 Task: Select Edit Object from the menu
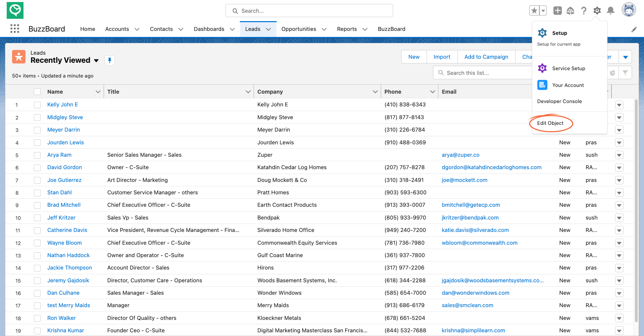(x=550, y=123)
